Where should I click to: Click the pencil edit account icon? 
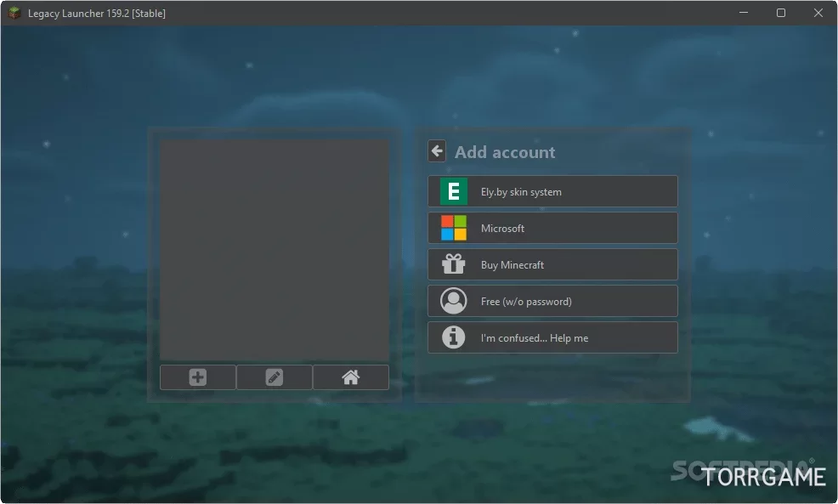point(275,377)
